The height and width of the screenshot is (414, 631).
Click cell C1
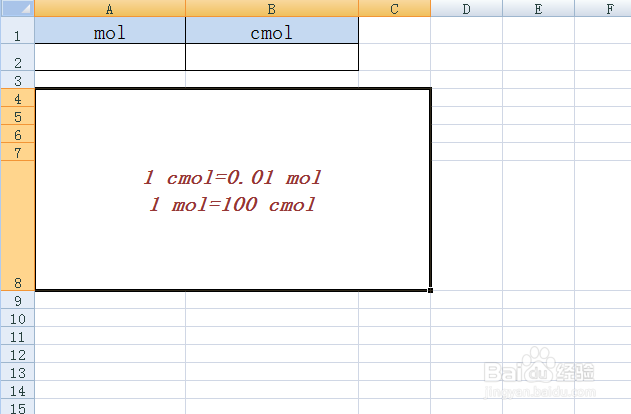pyautogui.click(x=394, y=30)
